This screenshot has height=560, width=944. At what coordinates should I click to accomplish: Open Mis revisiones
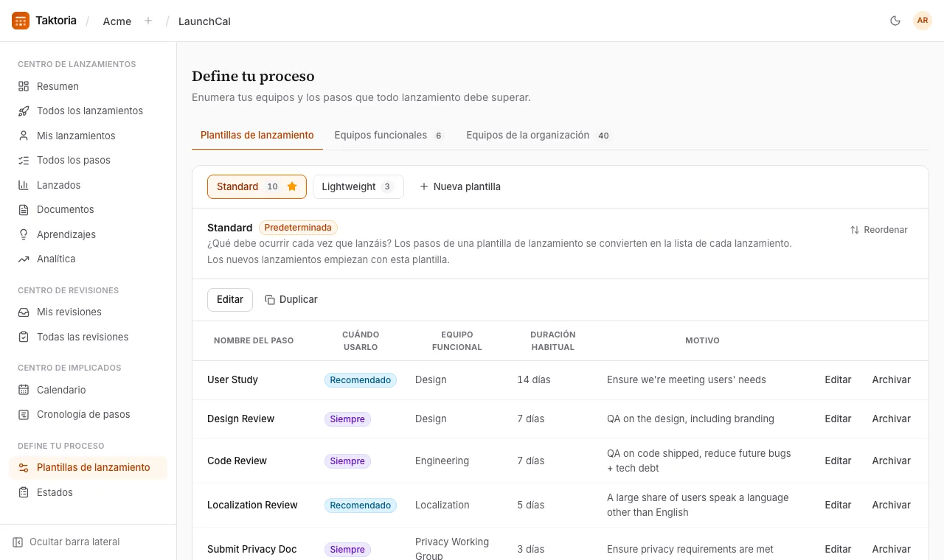click(x=88, y=312)
